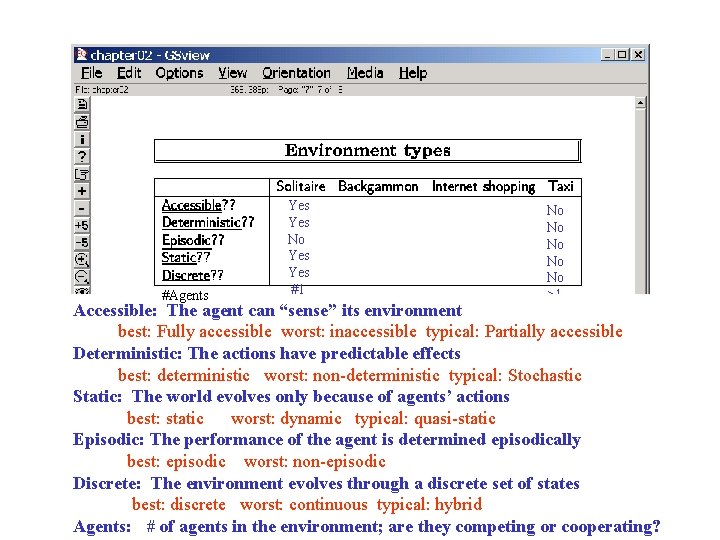
Task: Click the Solitaire 'No' value for Episodic
Action: click(x=296, y=239)
